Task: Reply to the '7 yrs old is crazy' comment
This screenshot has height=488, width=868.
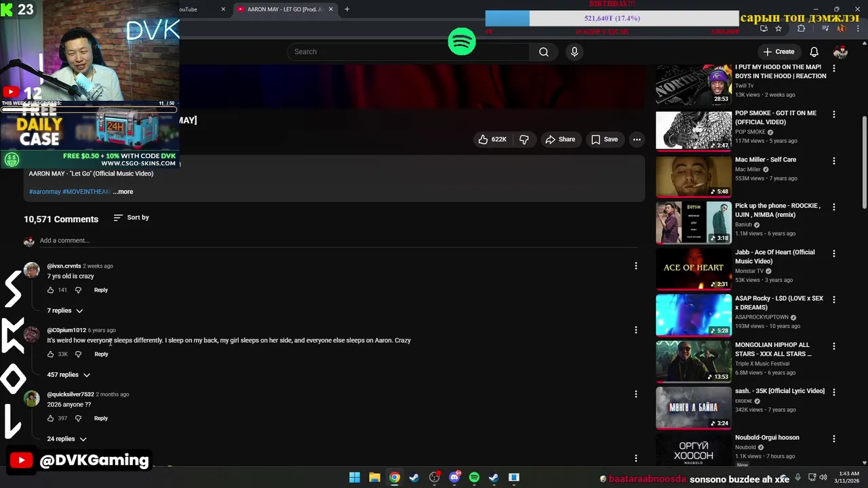Action: coord(101,290)
